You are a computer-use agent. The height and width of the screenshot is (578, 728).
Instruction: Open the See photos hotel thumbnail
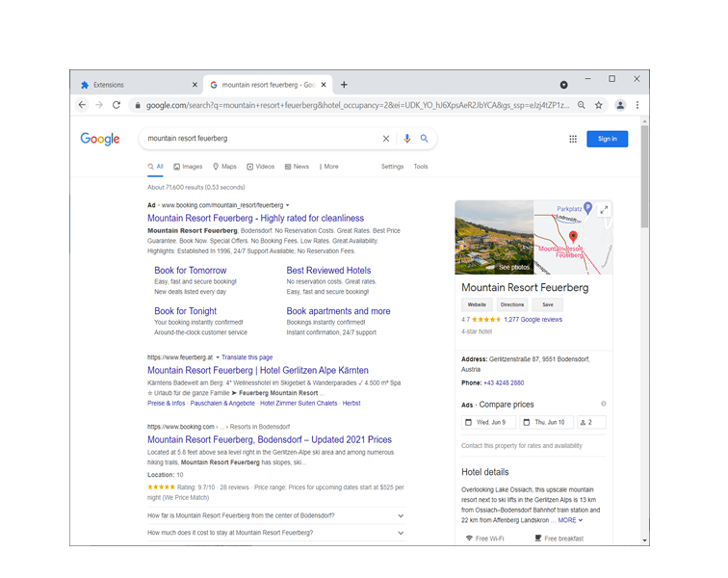(x=494, y=237)
